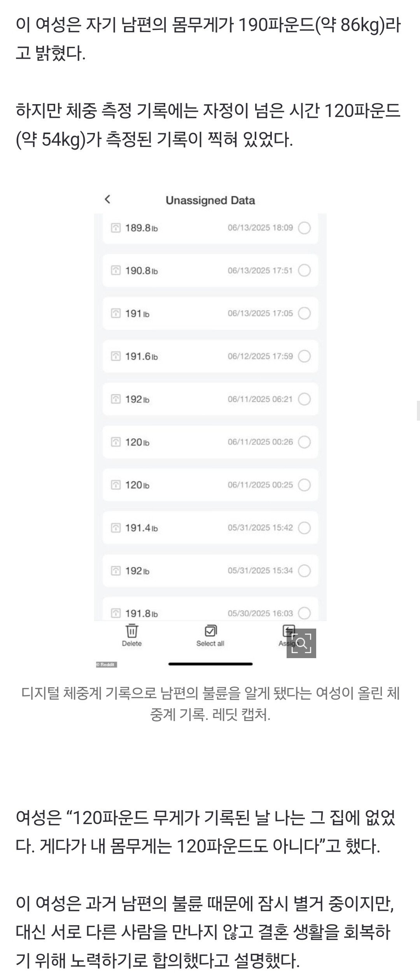Image resolution: width=420 pixels, height=980 pixels.
Task: Click the scale icon beside 191.6 lb
Action: (116, 356)
